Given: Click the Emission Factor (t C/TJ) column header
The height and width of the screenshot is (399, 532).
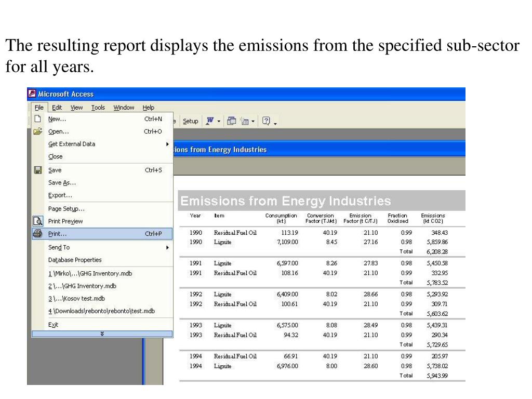Looking at the screenshot, I should (361, 218).
